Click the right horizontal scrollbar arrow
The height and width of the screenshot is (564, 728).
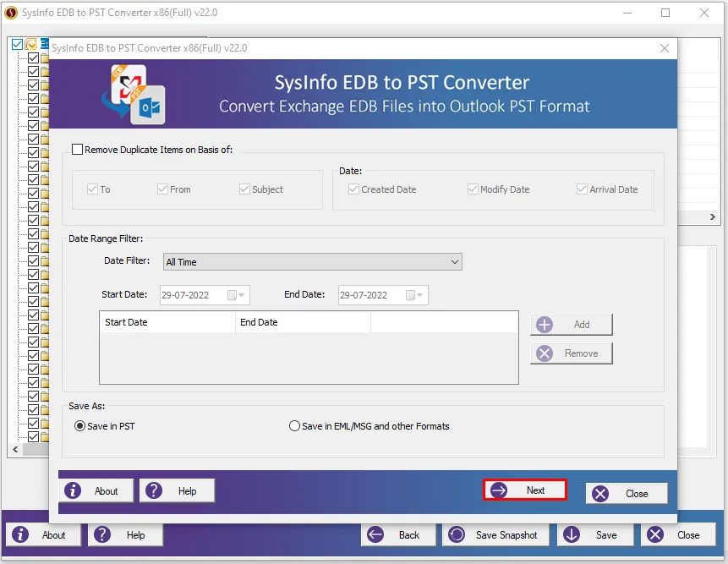(714, 217)
